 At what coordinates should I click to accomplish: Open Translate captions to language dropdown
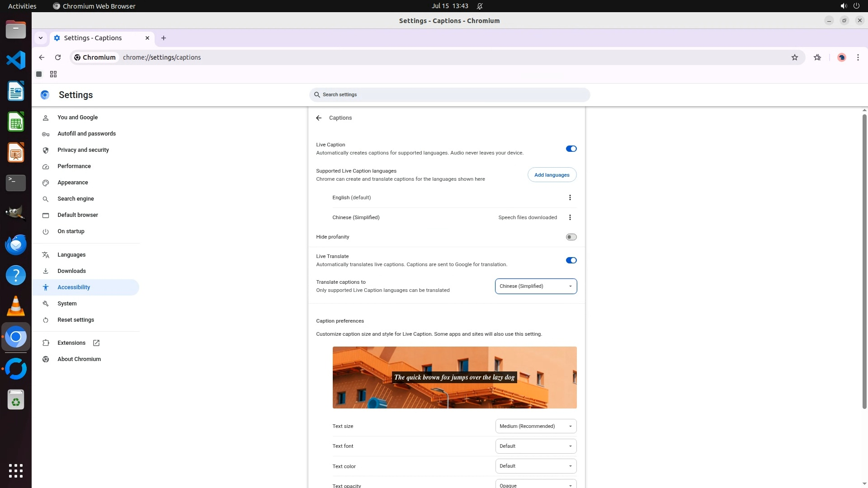pyautogui.click(x=536, y=286)
